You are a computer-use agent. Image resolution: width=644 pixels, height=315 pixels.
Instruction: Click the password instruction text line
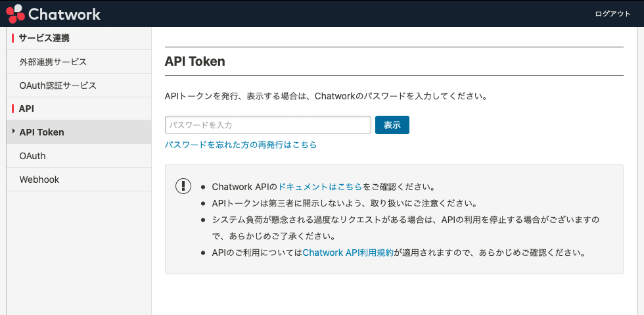tap(325, 96)
